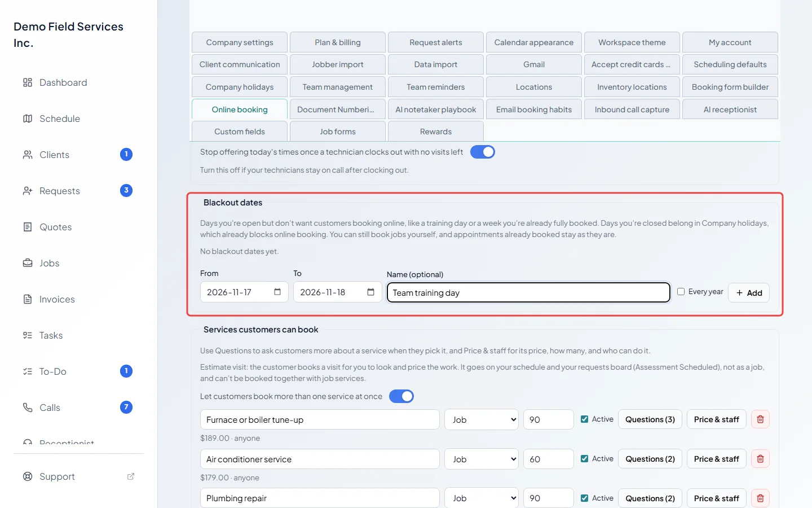The height and width of the screenshot is (508, 812).
Task: Uncheck Active for Furnace or boiler tune-up
Action: [x=585, y=419]
